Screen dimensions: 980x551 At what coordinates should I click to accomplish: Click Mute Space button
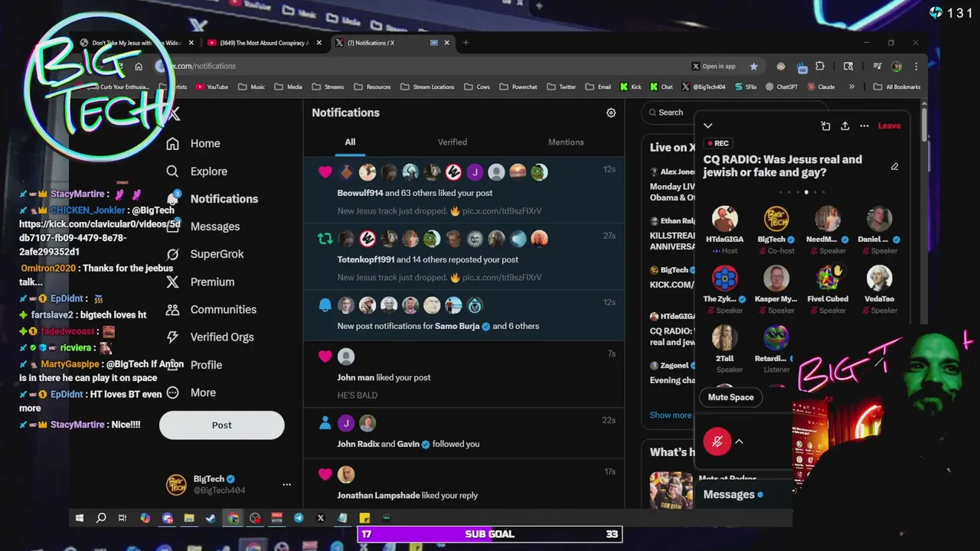click(730, 397)
